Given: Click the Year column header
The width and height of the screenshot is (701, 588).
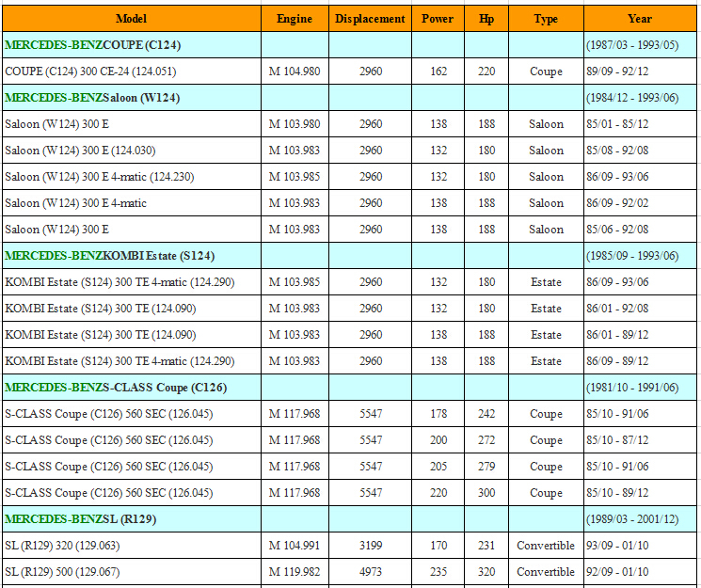Looking at the screenshot, I should 640,19.
